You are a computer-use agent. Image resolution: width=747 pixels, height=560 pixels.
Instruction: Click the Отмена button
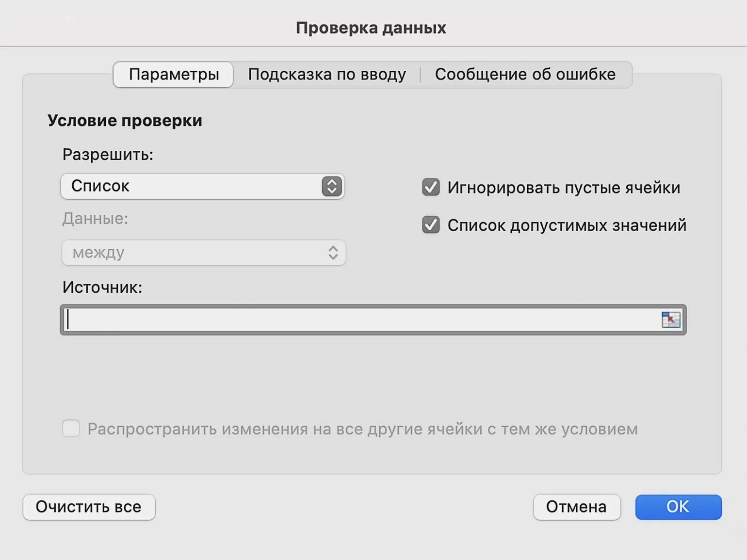576,507
